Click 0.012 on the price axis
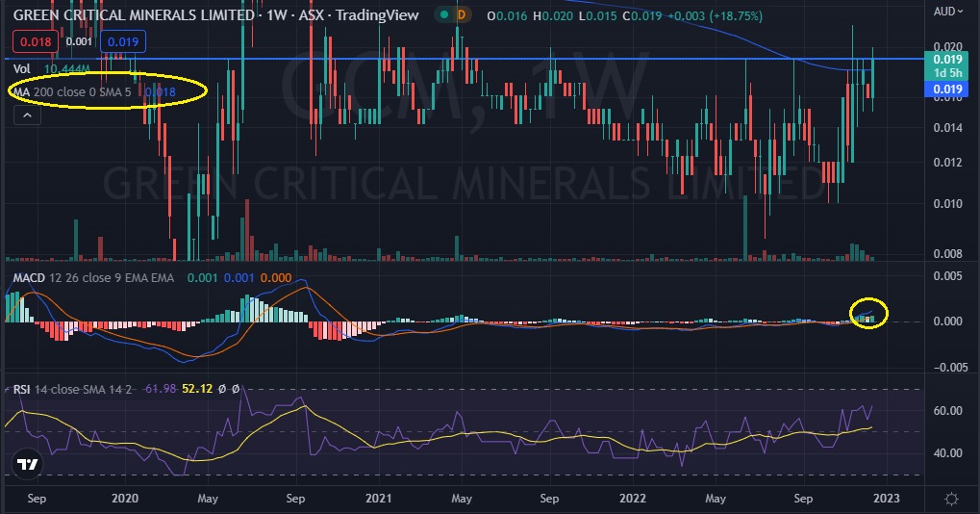The width and height of the screenshot is (980, 514). coord(947,163)
